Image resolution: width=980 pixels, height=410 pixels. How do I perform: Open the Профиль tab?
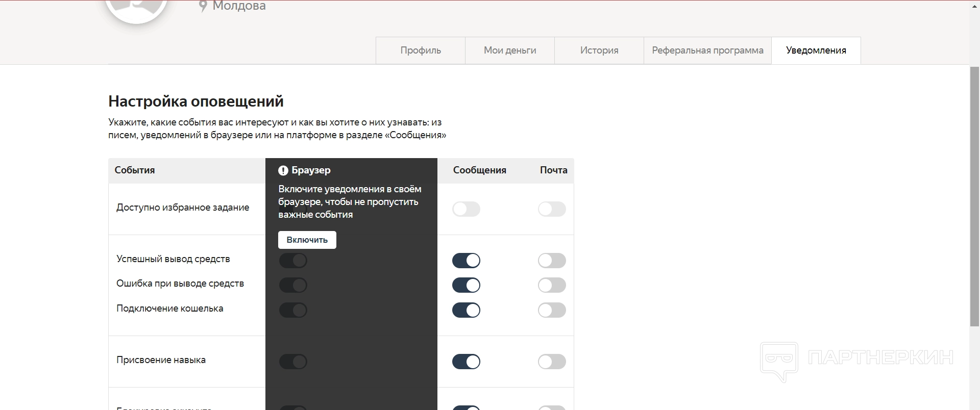tap(421, 50)
